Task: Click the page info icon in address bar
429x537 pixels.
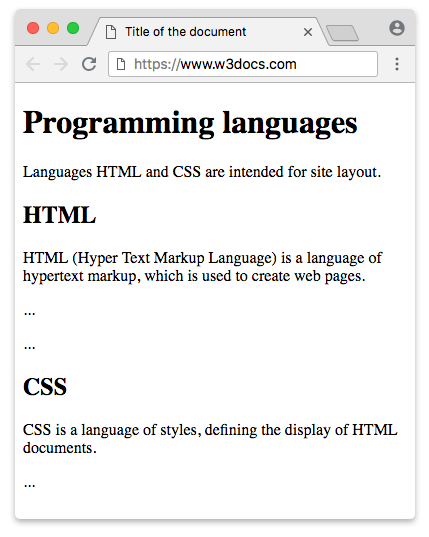Action: (121, 64)
